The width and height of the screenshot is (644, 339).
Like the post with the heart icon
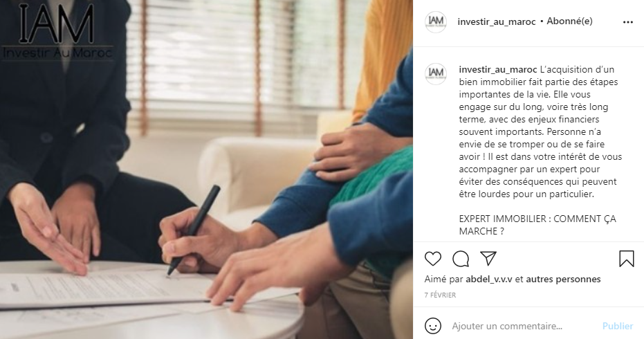click(433, 259)
